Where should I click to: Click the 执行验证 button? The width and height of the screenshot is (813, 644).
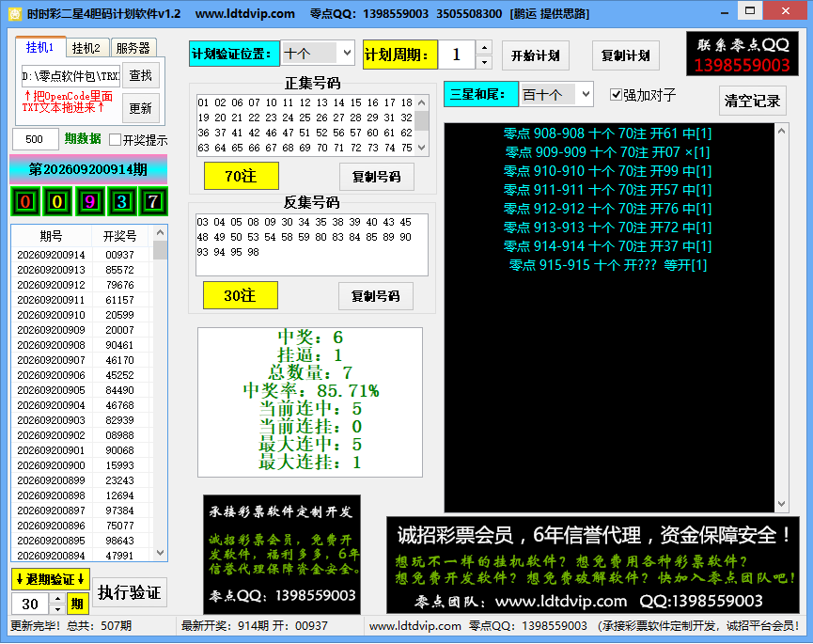130,592
